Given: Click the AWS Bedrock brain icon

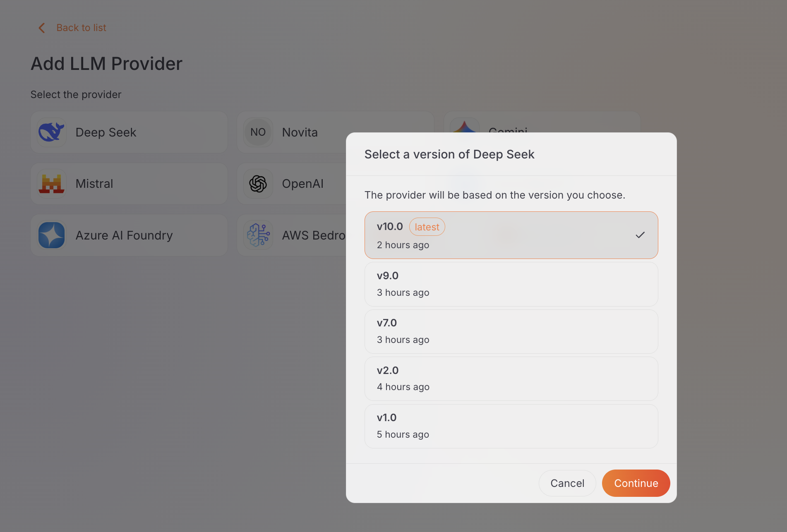Looking at the screenshot, I should [x=258, y=235].
